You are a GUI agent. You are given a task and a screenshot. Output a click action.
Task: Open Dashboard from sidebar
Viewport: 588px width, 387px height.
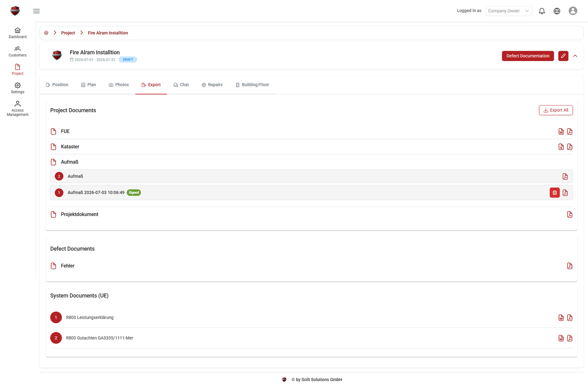pyautogui.click(x=17, y=33)
